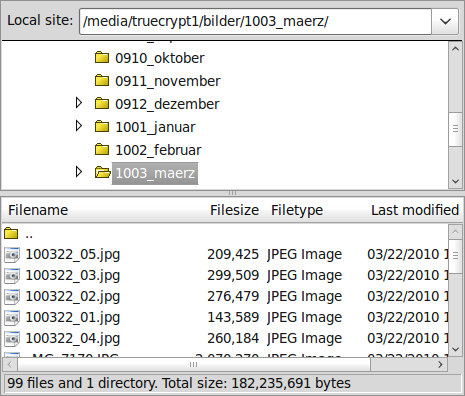Viewport: 465px width, 396px height.
Task: Select 0910_oktober in the folder tree
Action: click(x=160, y=58)
